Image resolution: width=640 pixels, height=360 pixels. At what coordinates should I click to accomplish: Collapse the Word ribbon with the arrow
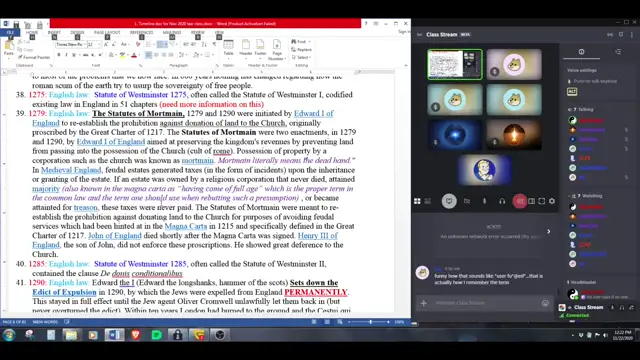click(x=406, y=65)
